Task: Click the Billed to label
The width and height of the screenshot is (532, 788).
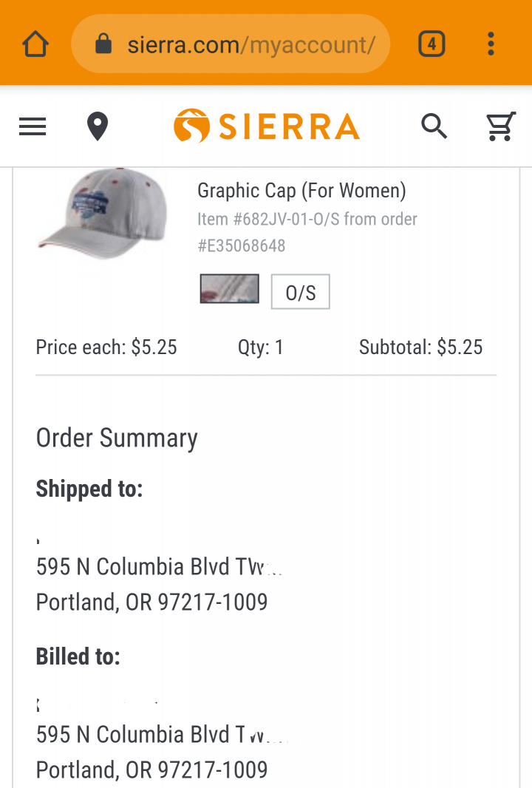Action: pyautogui.click(x=78, y=656)
